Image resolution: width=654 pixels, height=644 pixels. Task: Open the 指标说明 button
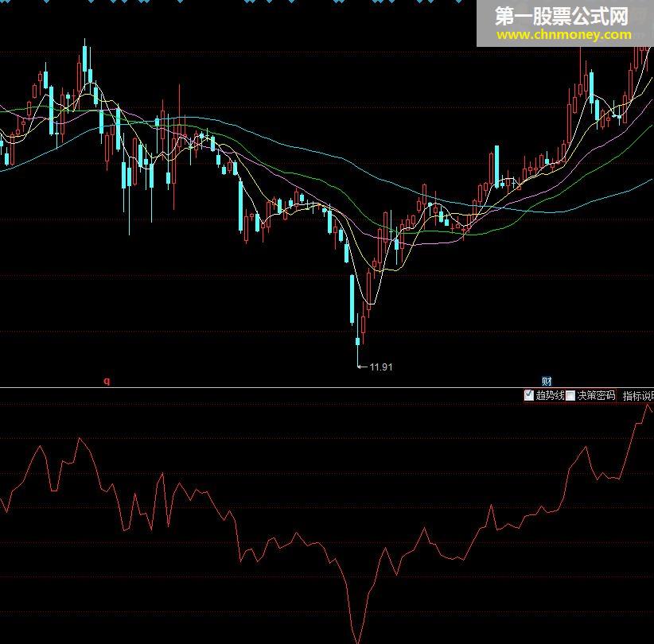638,396
